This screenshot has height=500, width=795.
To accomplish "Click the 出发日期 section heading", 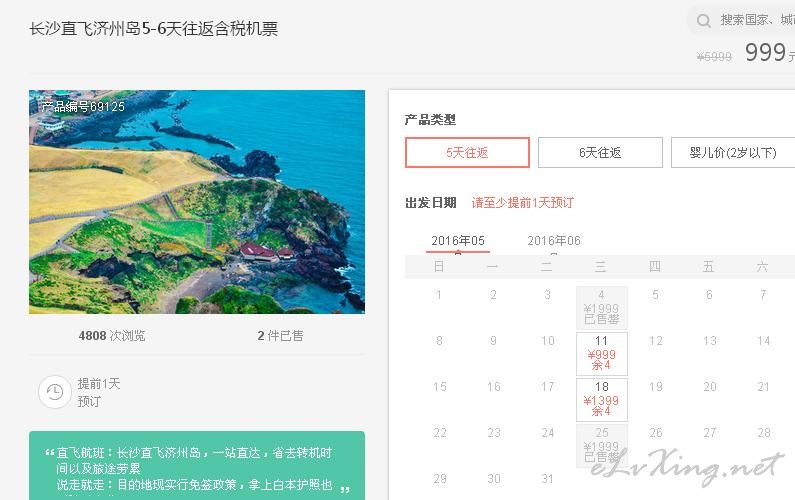I will coord(430,203).
